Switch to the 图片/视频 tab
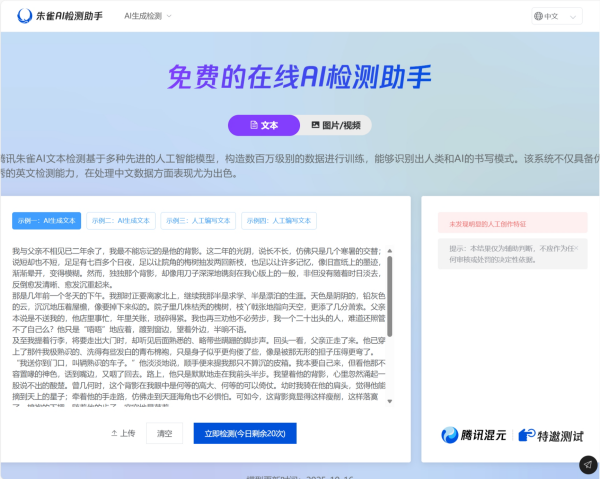 click(x=336, y=125)
